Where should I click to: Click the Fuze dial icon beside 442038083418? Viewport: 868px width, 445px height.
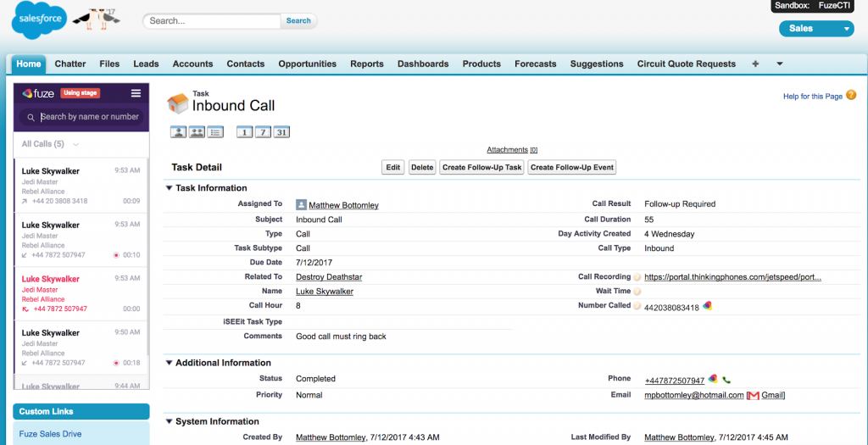point(707,305)
